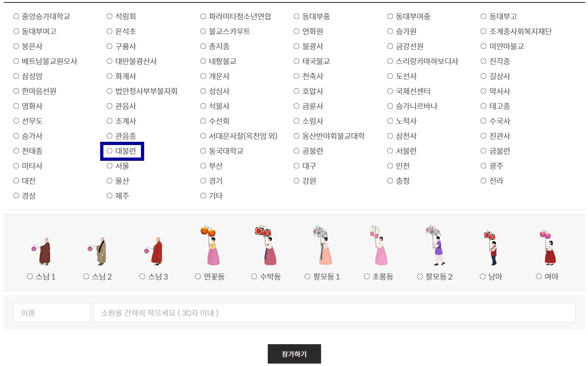Viewport: 588px width, 366px height.
Task: Choose the 수박등 watermelon lantern figure image
Action: tap(266, 246)
